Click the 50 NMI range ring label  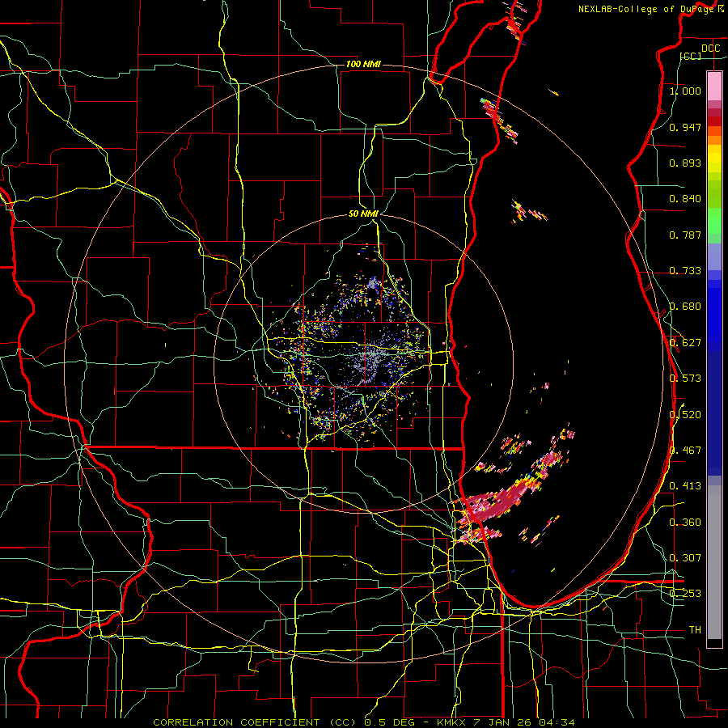tap(363, 214)
